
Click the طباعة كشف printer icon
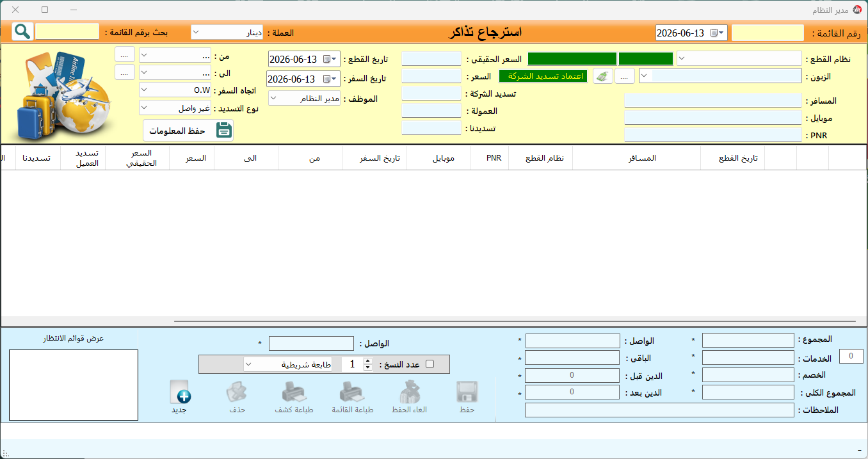(294, 392)
